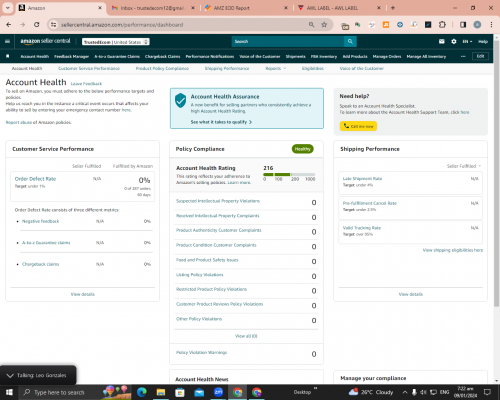The height and width of the screenshot is (400, 500).
Task: Open Zoom app from taskbar
Action: [218, 392]
